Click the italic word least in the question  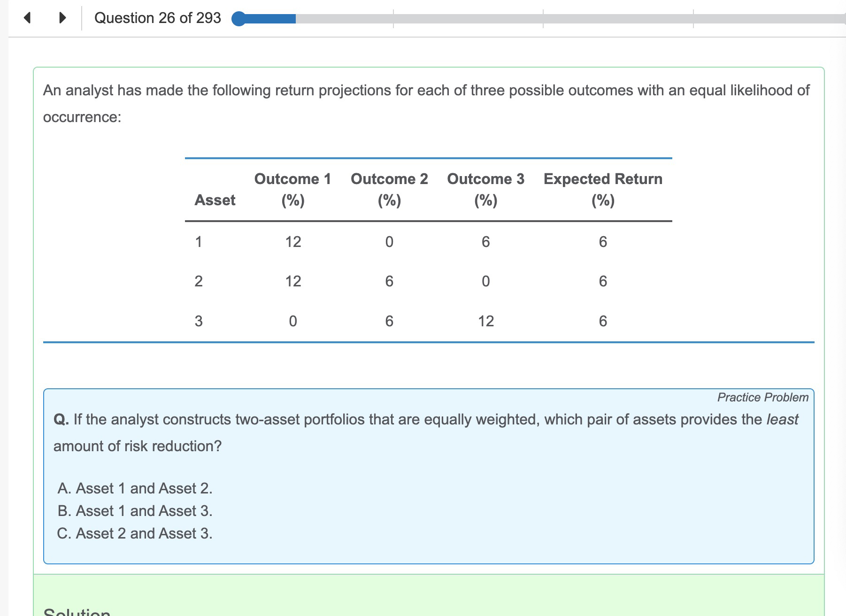click(782, 419)
